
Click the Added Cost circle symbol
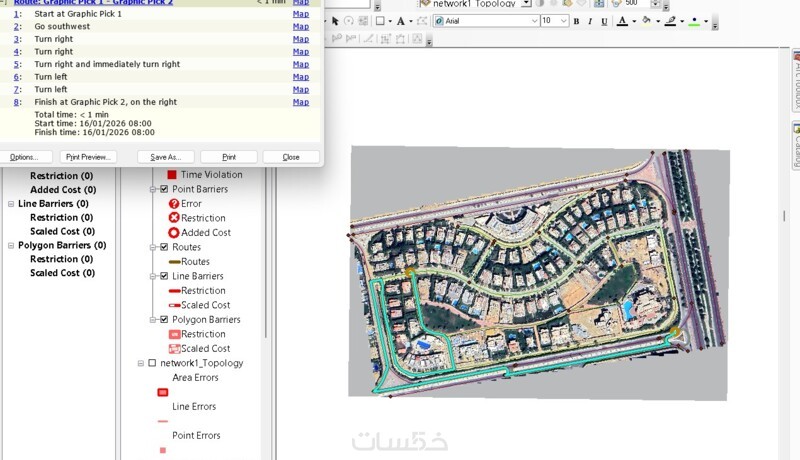point(173,233)
